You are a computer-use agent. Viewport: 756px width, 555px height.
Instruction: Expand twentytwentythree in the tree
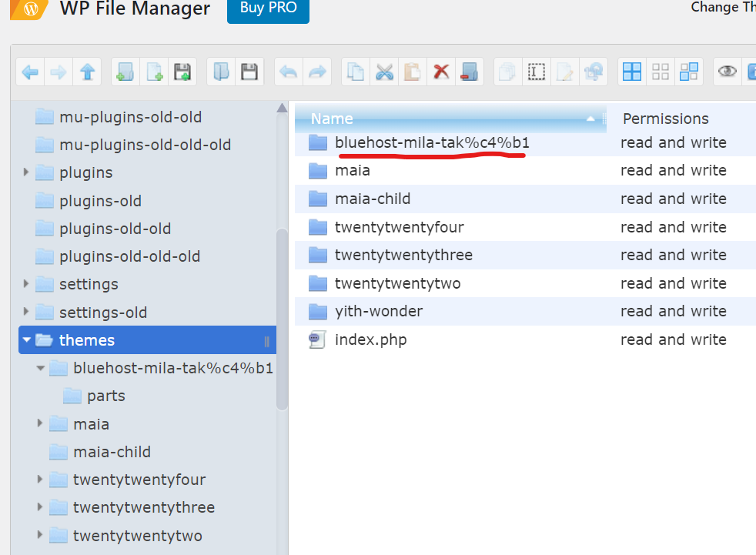(40, 507)
